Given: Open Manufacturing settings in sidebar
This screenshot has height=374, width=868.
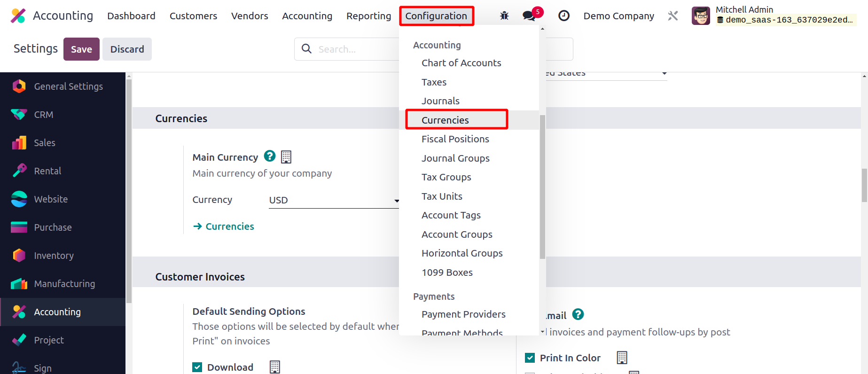Looking at the screenshot, I should 64,284.
